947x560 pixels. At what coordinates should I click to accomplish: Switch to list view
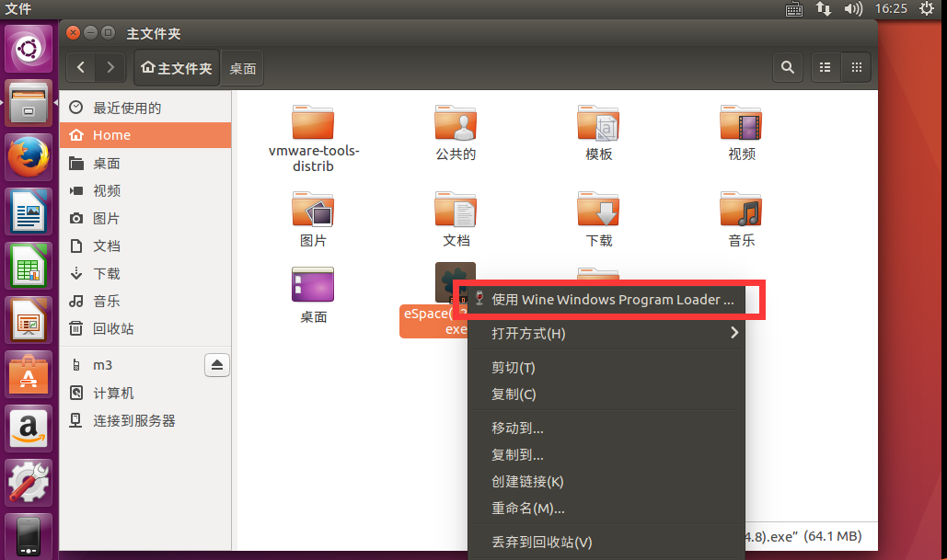825,68
